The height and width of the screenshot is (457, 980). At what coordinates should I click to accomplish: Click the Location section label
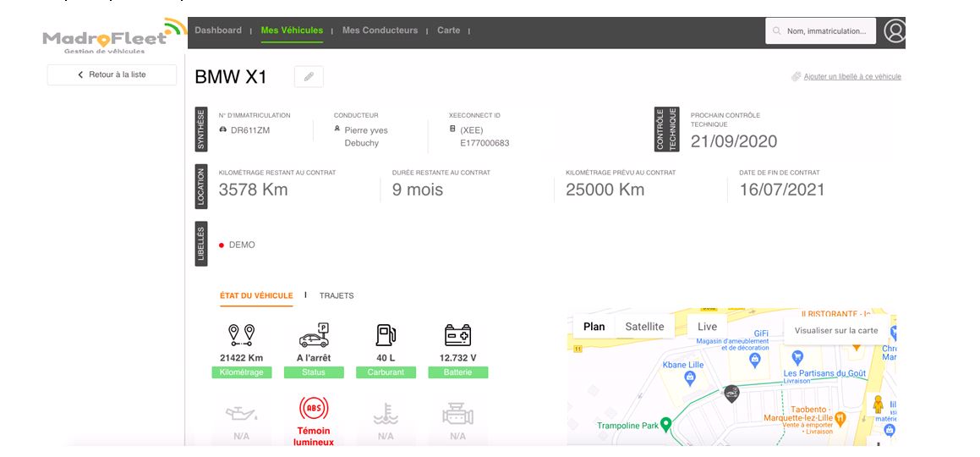[201, 186]
